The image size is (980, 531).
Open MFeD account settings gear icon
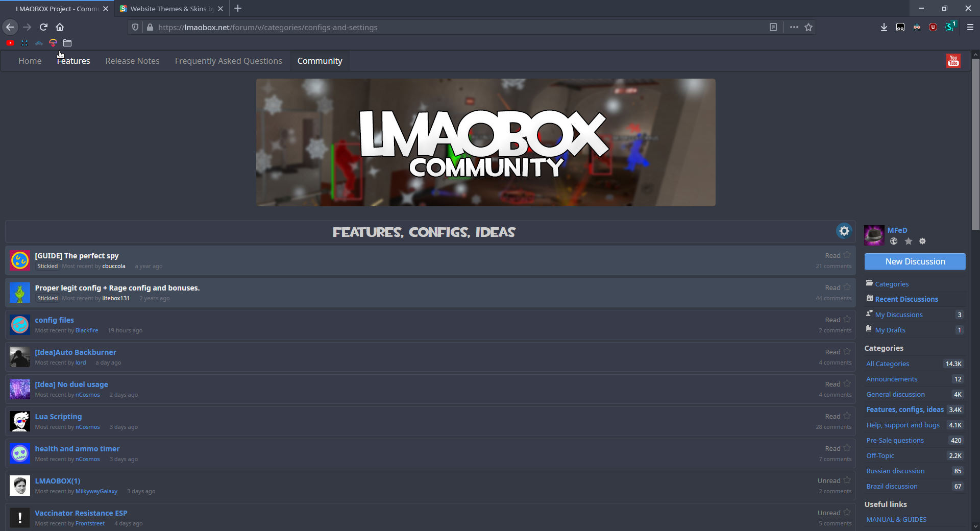922,241
